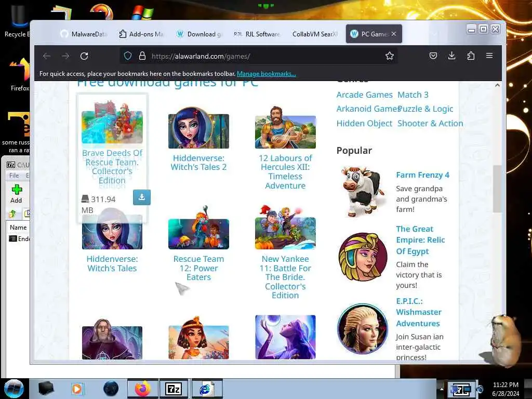Screen dimensions: 532x399
Task: Save page to Pocket
Action: [433, 56]
